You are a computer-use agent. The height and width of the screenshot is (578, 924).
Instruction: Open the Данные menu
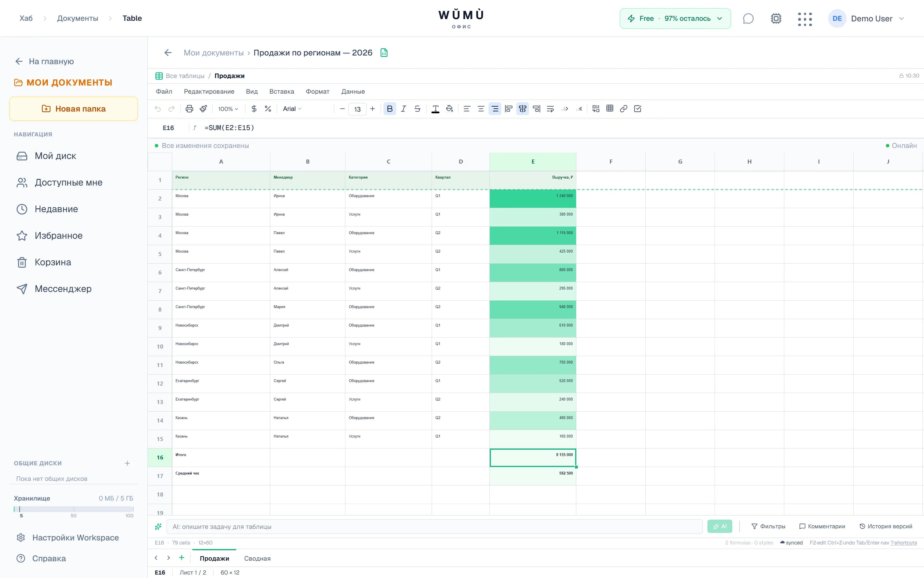click(353, 92)
